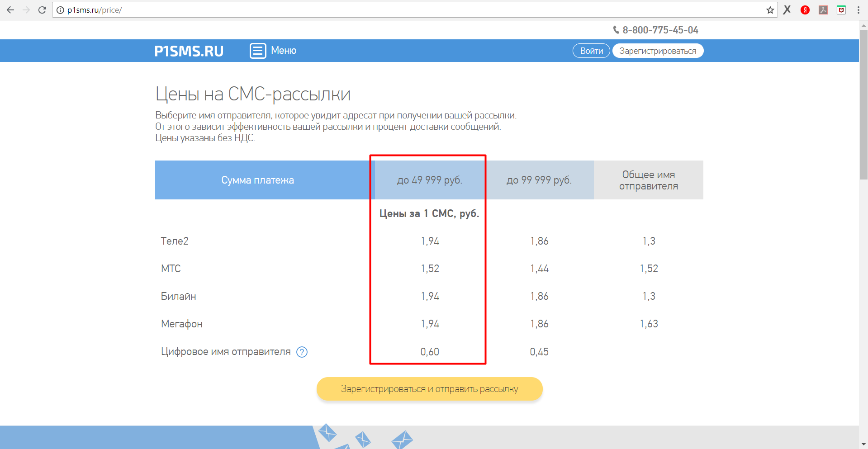Go to home via the P1SMS.RU logo
The height and width of the screenshot is (449, 868).
pos(189,51)
